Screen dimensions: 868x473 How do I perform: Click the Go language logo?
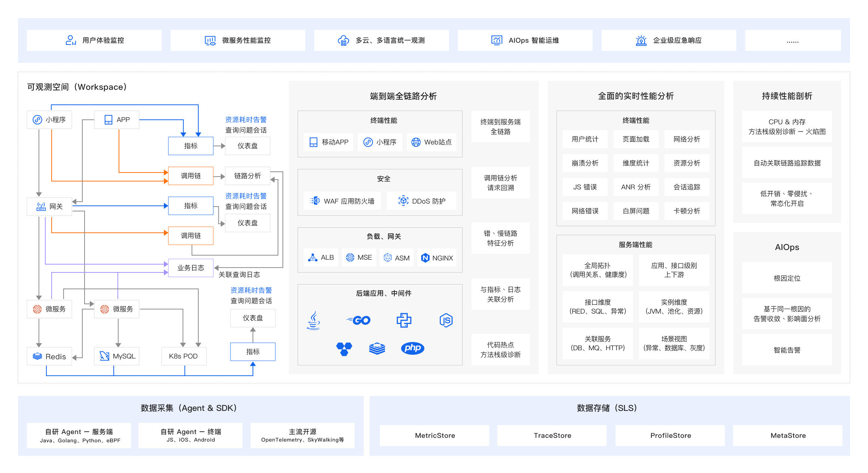358,320
